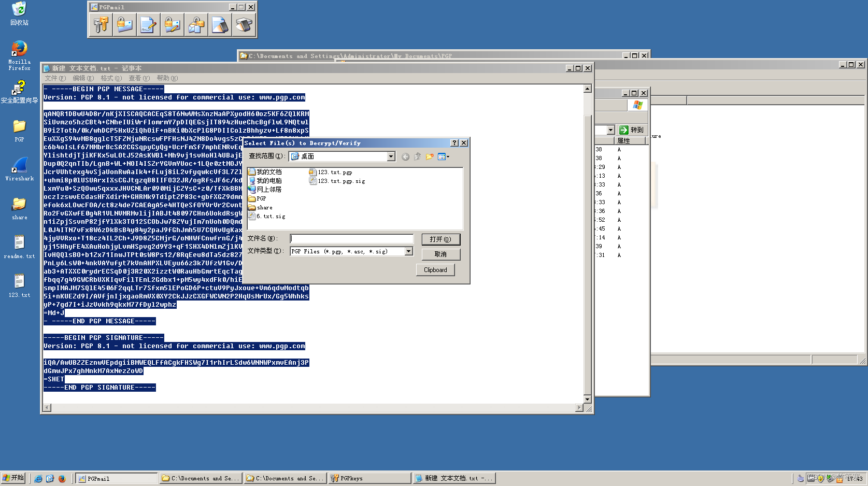Create new folder in file dialog

pyautogui.click(x=429, y=156)
